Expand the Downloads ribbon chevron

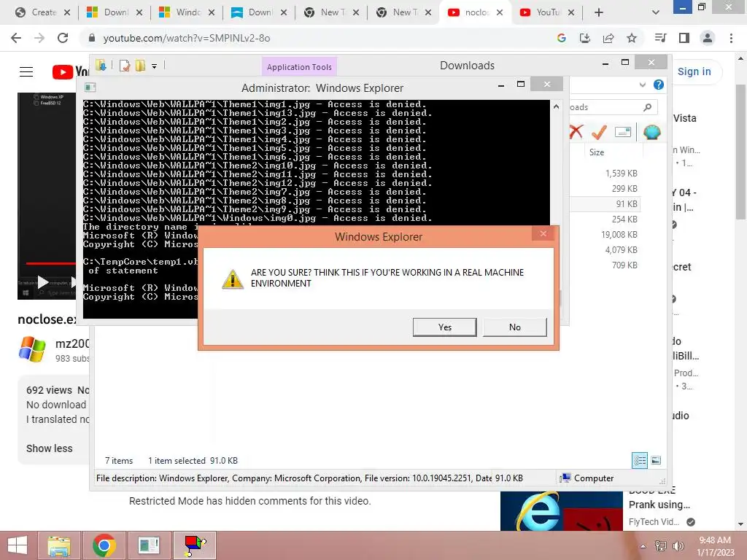click(x=642, y=85)
